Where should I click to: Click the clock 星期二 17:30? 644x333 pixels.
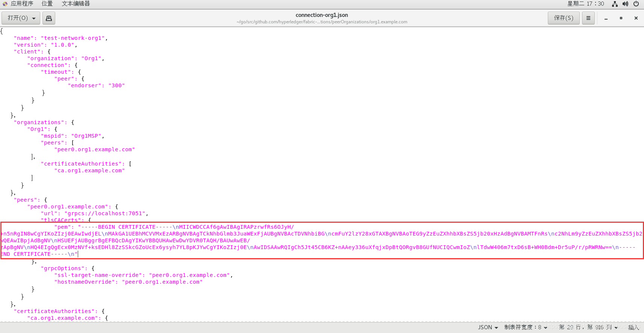585,4
